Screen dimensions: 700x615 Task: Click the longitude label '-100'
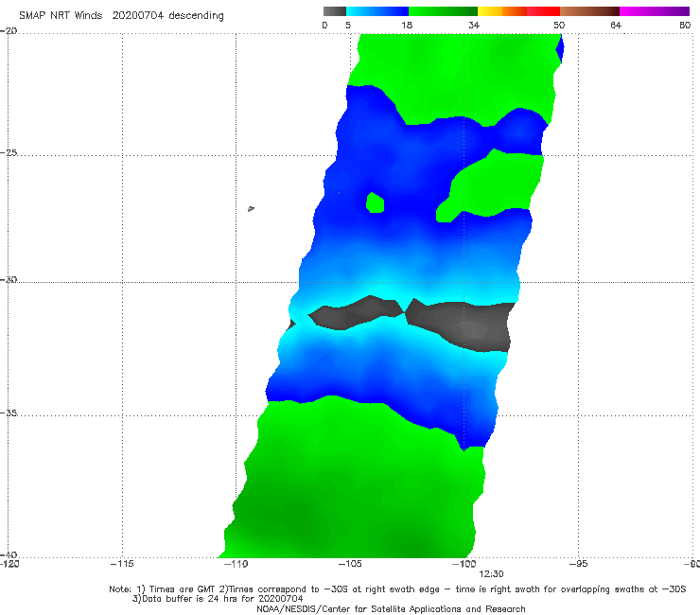464,564
